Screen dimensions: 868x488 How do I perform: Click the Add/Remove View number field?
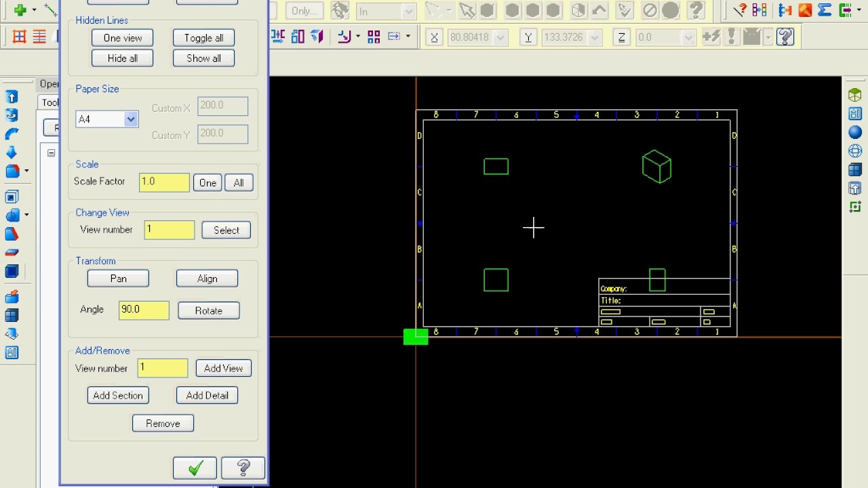coord(163,368)
